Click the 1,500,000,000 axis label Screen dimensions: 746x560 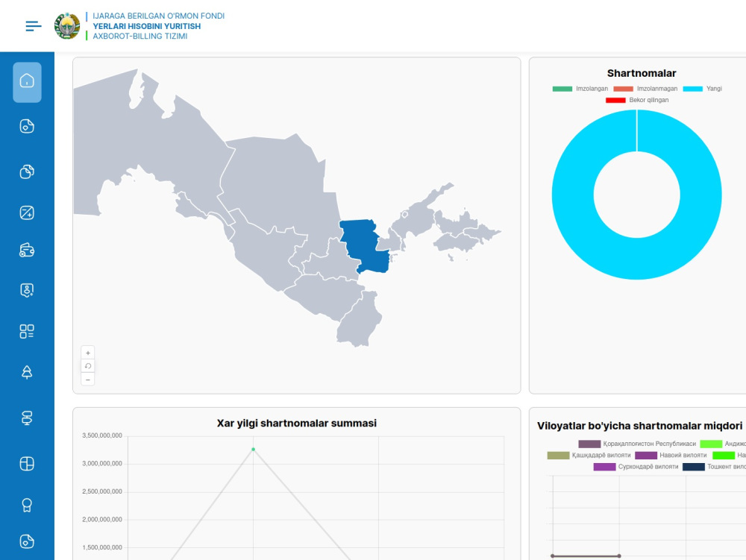tap(102, 547)
